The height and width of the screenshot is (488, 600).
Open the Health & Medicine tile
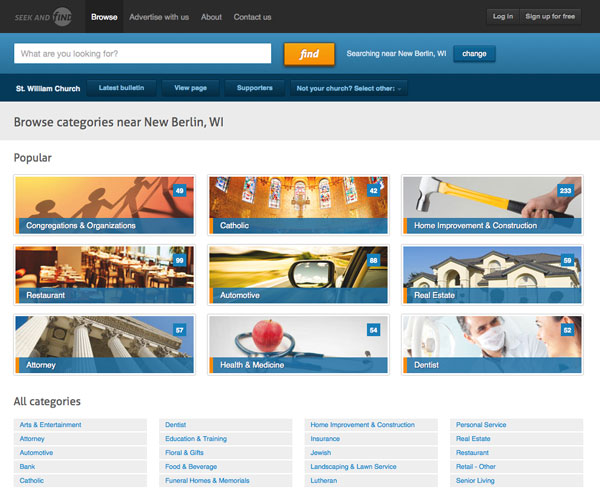(x=298, y=344)
